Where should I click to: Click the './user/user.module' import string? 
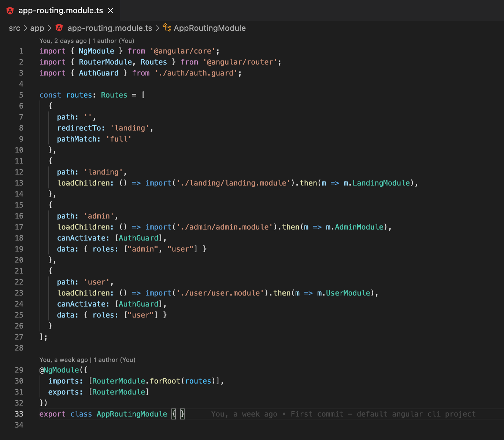coord(220,293)
